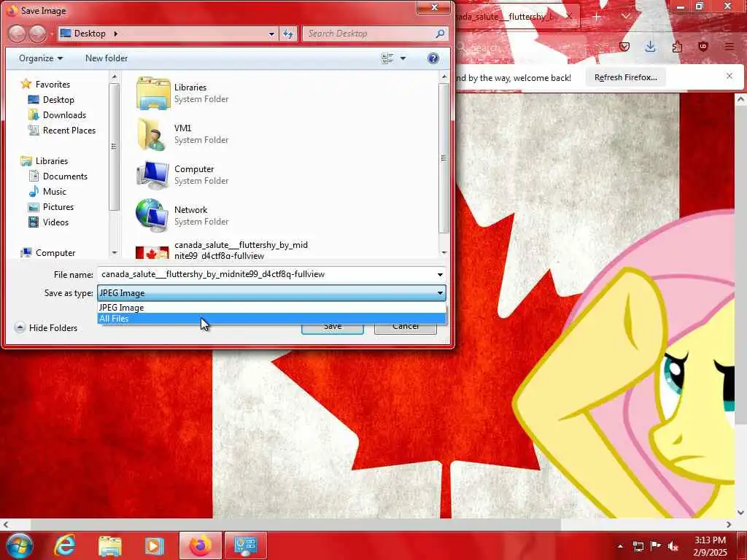Open a new Firefox tab
The width and height of the screenshot is (747, 560).
pos(597,17)
